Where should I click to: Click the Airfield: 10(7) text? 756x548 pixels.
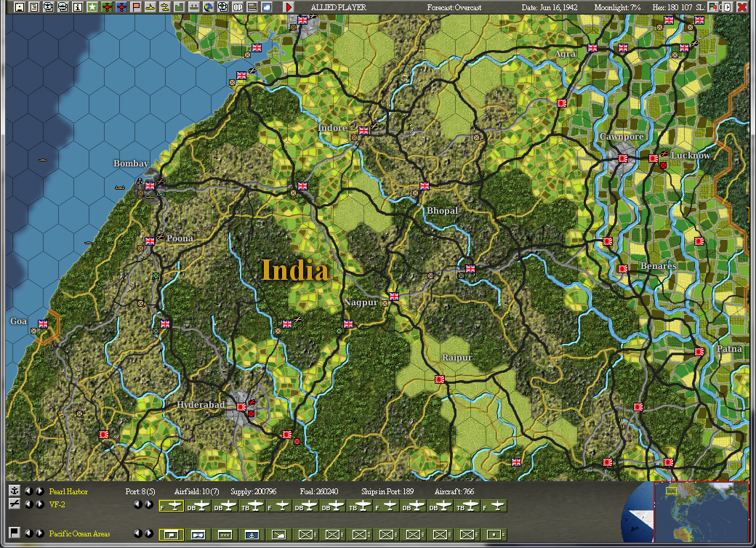pyautogui.click(x=197, y=491)
